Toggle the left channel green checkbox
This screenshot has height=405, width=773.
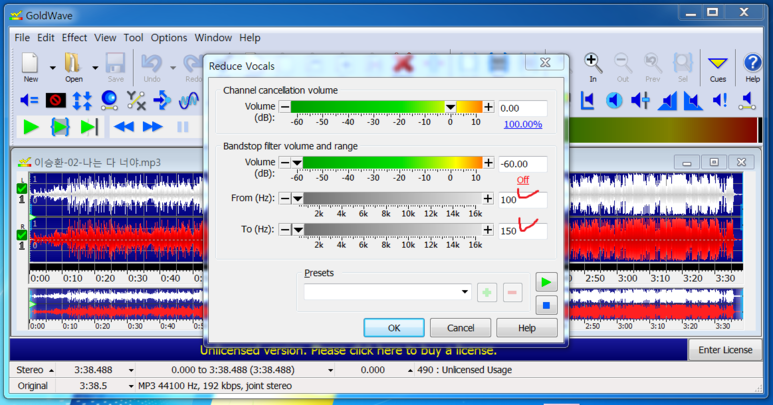coord(22,188)
